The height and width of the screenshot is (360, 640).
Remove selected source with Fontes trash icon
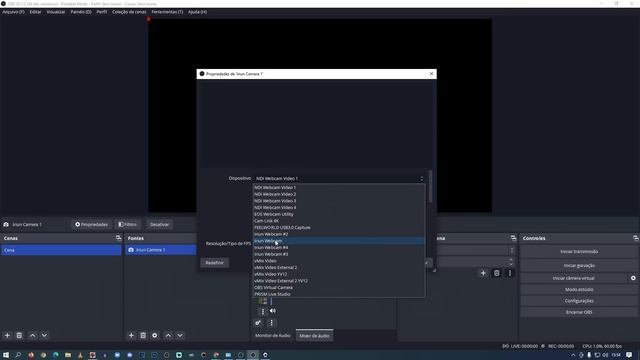click(143, 336)
